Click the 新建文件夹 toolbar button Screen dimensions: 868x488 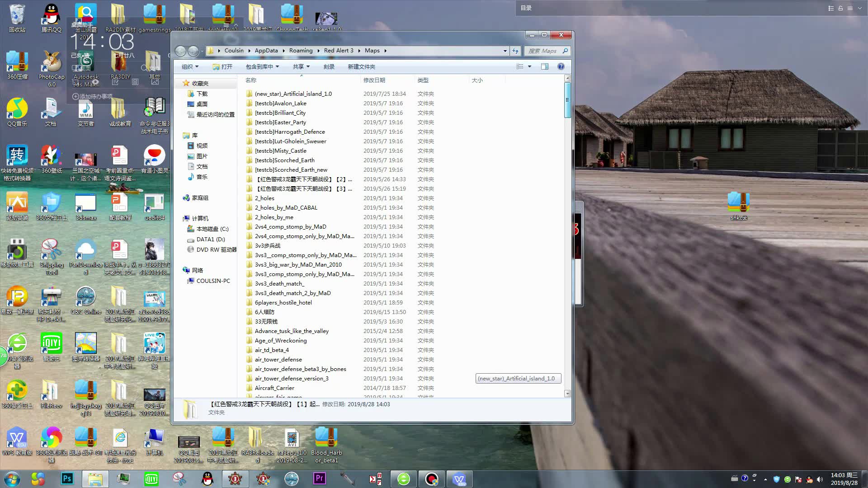361,66
